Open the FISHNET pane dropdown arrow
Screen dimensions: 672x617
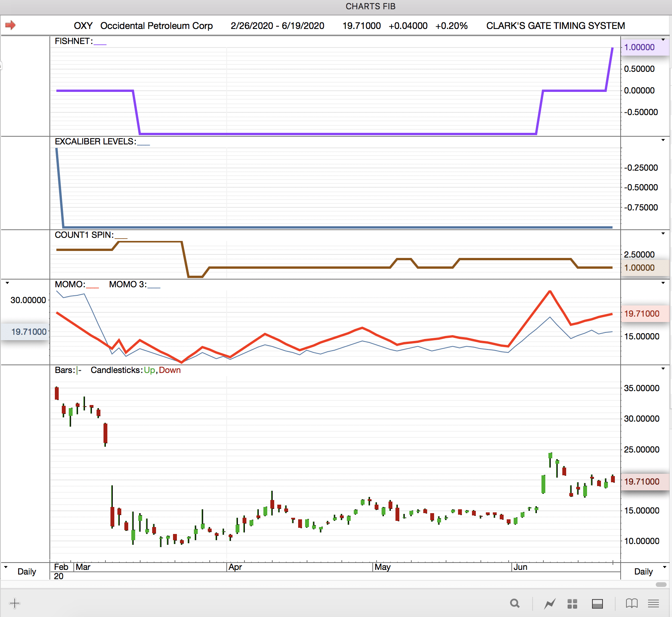click(x=663, y=40)
